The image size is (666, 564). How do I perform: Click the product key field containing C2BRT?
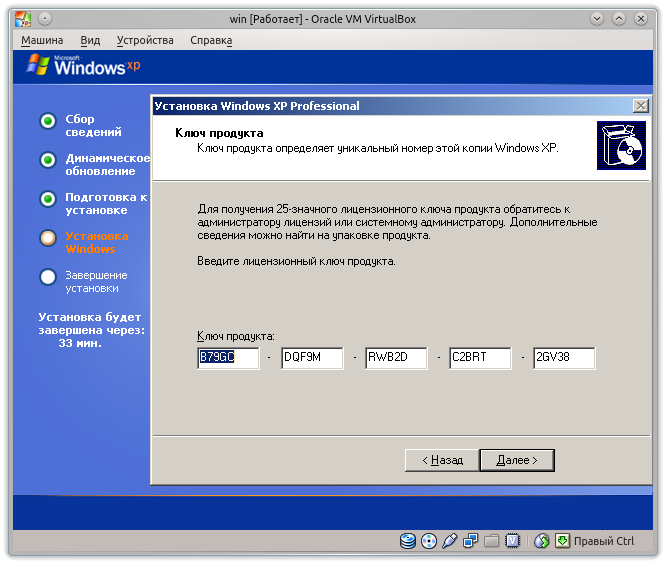[x=480, y=358]
